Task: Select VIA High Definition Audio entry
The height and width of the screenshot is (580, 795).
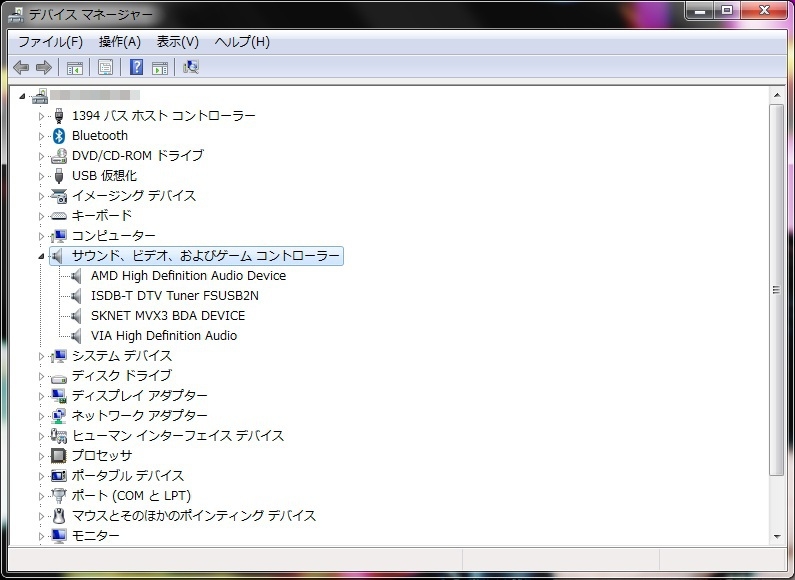Action: pyautogui.click(x=164, y=336)
